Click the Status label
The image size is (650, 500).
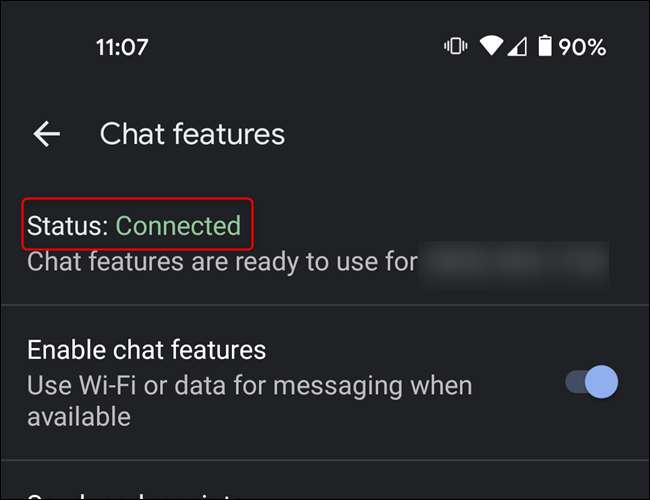point(68,226)
